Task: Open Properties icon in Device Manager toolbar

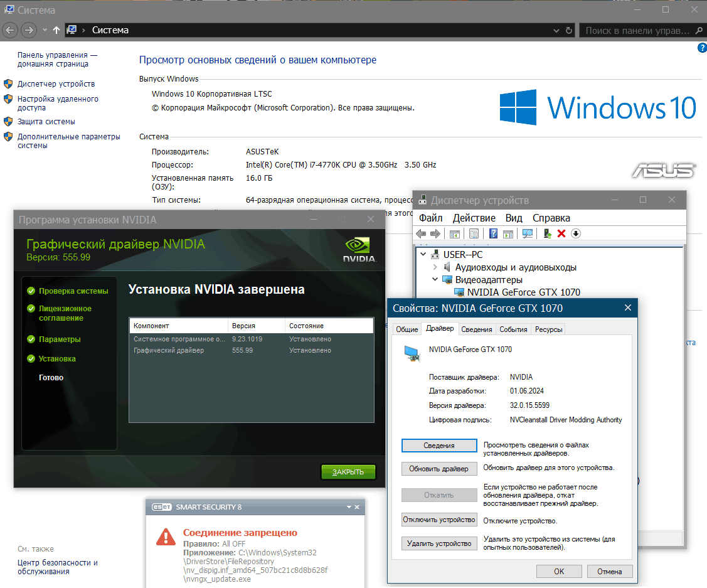Action: pyautogui.click(x=474, y=233)
